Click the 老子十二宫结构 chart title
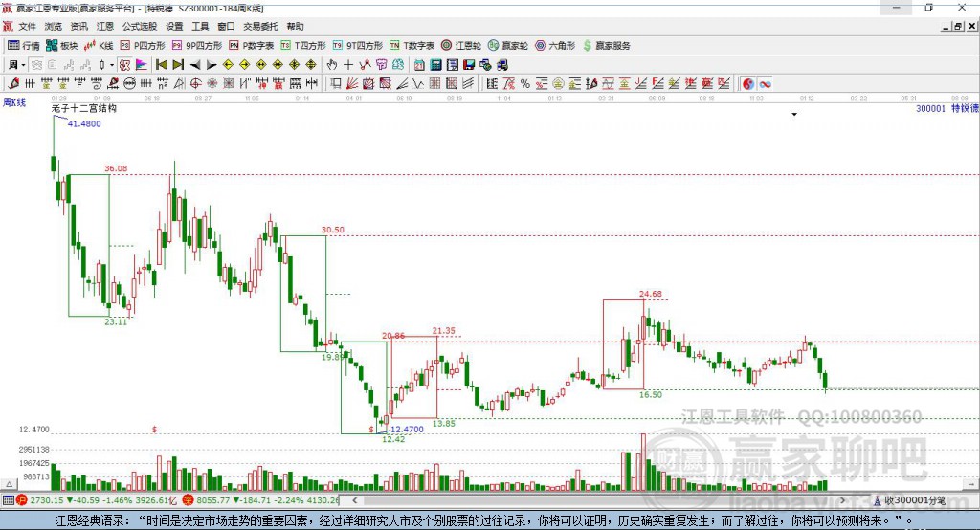The width and height of the screenshot is (980, 530). 84,108
